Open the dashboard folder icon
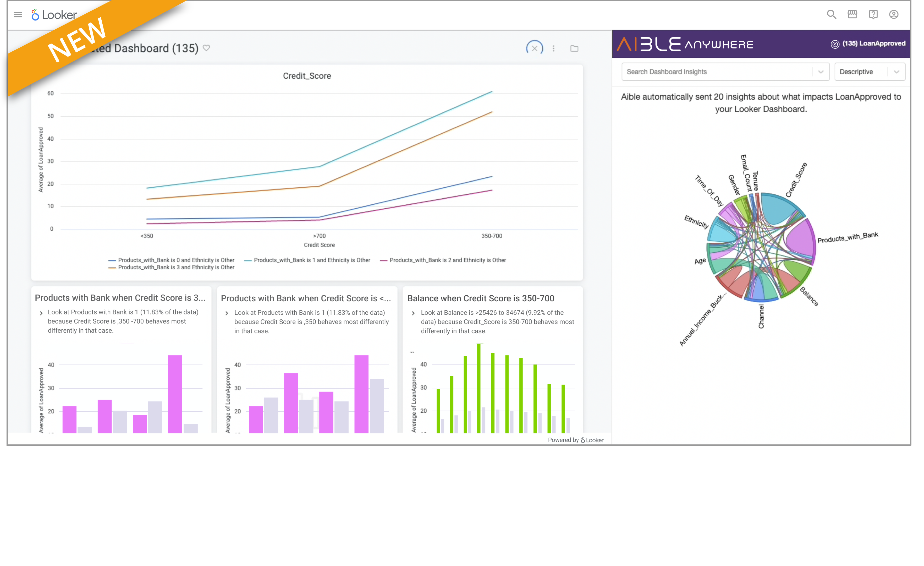The width and height of the screenshot is (924, 566). point(574,48)
